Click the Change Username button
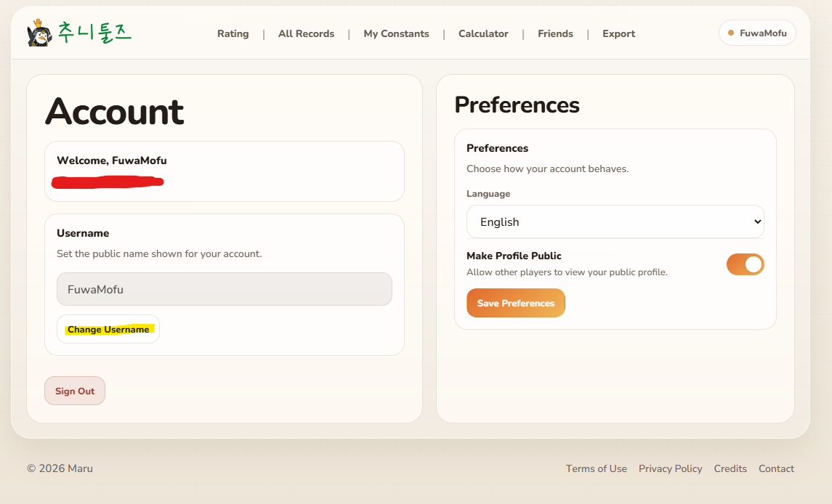 [108, 329]
